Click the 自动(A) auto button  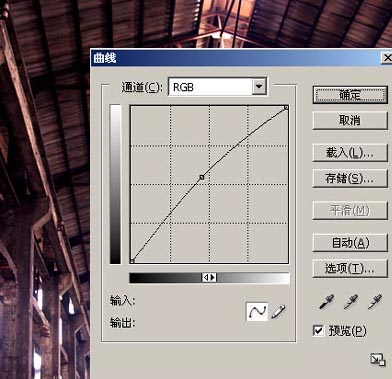coord(350,243)
